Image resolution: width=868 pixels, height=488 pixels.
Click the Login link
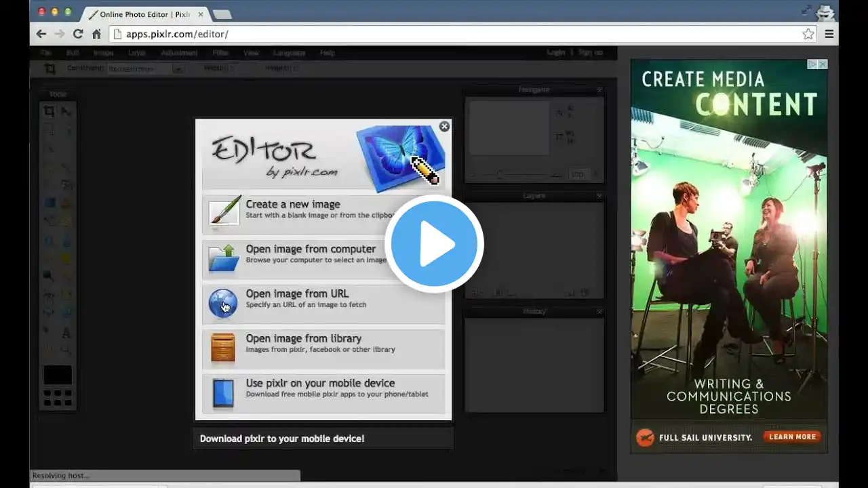[x=556, y=52]
